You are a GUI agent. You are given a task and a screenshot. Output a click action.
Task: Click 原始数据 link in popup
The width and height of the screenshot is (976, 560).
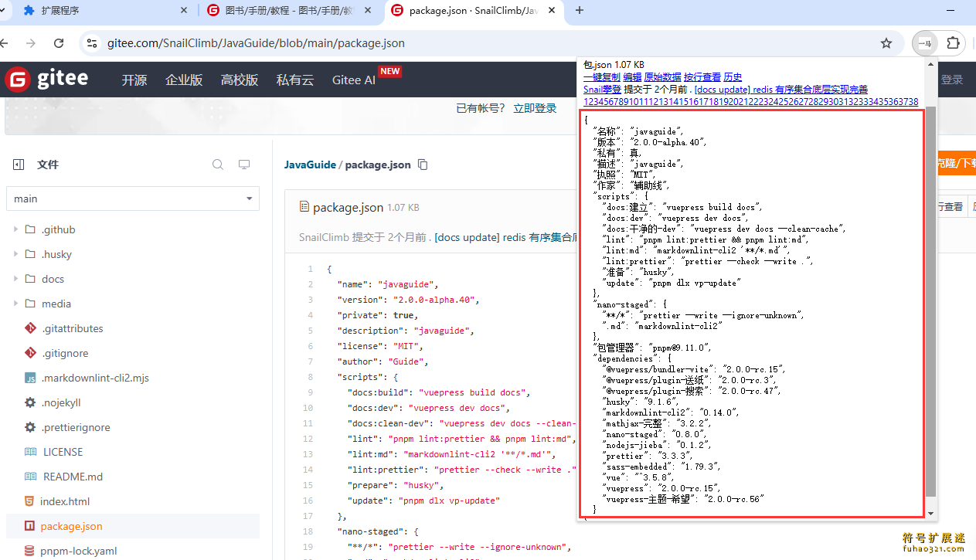click(662, 76)
